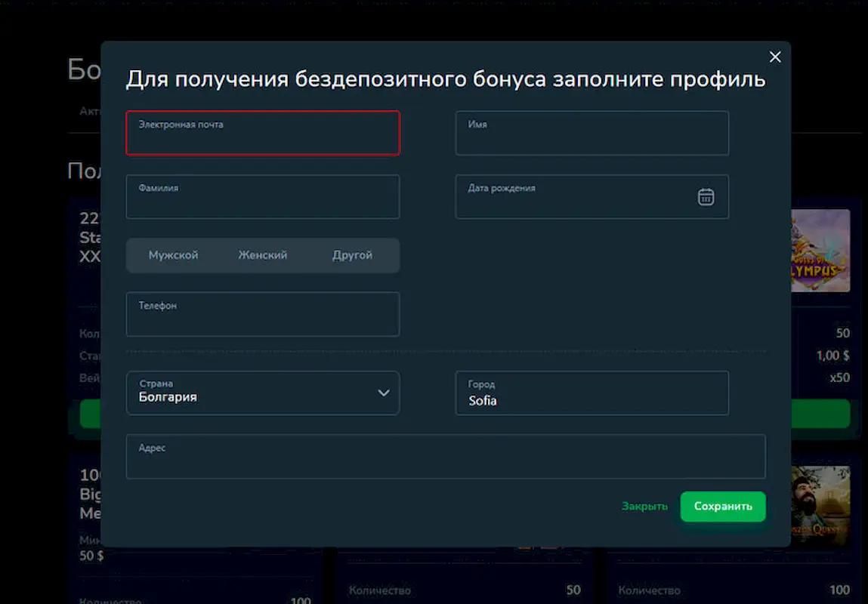
Task: Select the Мужской gender option
Action: pyautogui.click(x=173, y=255)
